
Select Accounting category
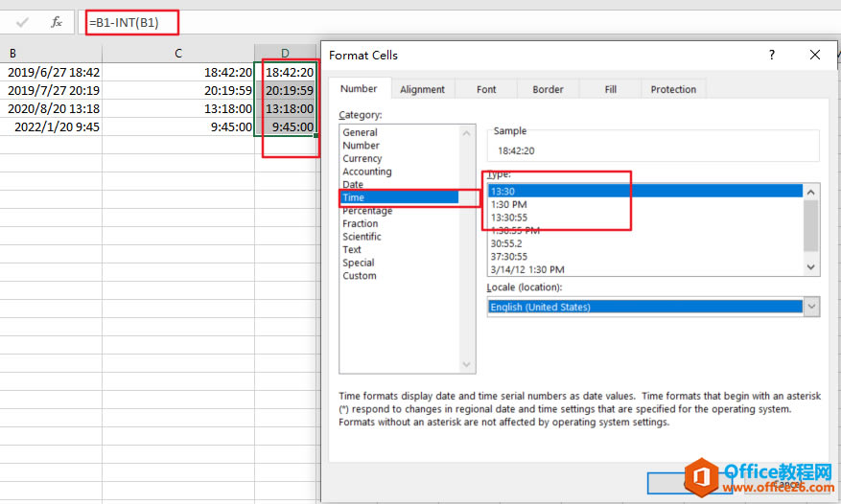tap(400, 172)
